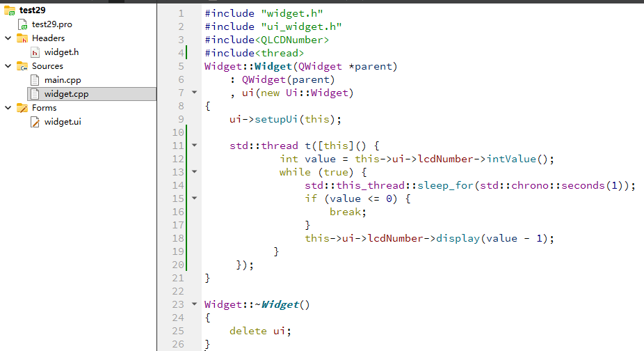The height and width of the screenshot is (351, 644).
Task: Click on #include "widget.h" text
Action: [x=264, y=13]
